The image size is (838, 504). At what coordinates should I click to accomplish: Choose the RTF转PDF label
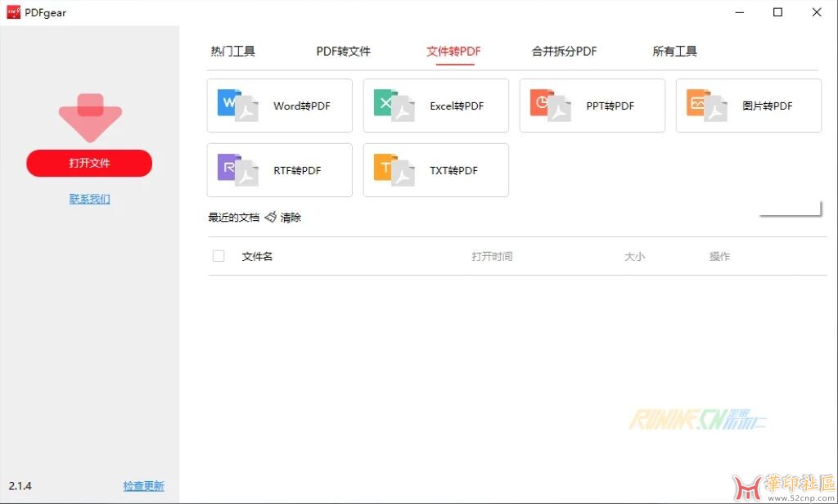[297, 170]
